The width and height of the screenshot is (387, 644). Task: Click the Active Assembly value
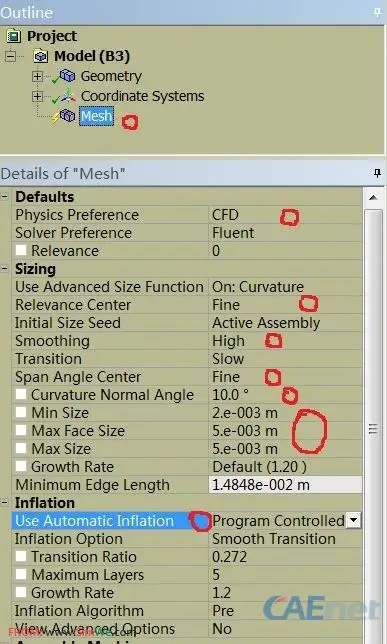pyautogui.click(x=266, y=323)
